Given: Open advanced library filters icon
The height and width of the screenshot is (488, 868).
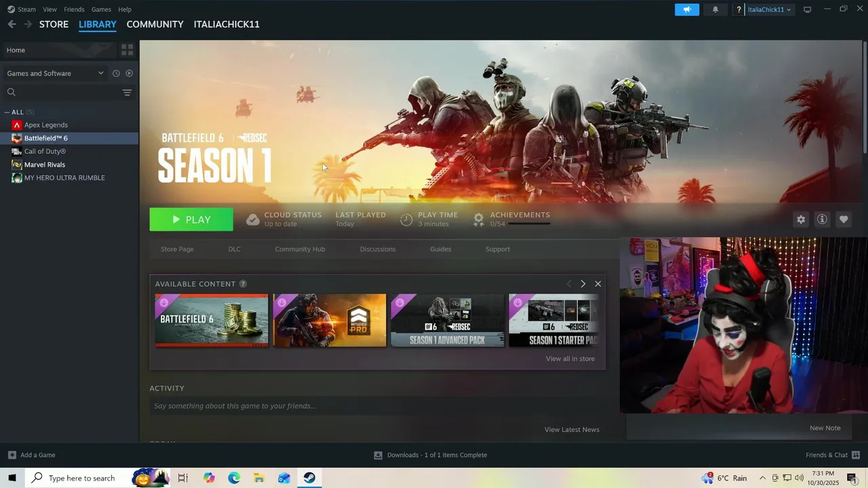Looking at the screenshot, I should click(x=127, y=92).
